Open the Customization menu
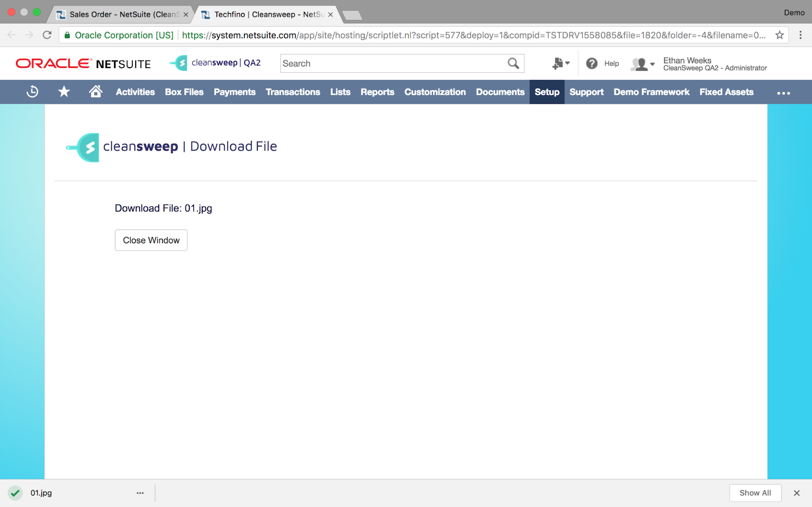 click(x=435, y=92)
